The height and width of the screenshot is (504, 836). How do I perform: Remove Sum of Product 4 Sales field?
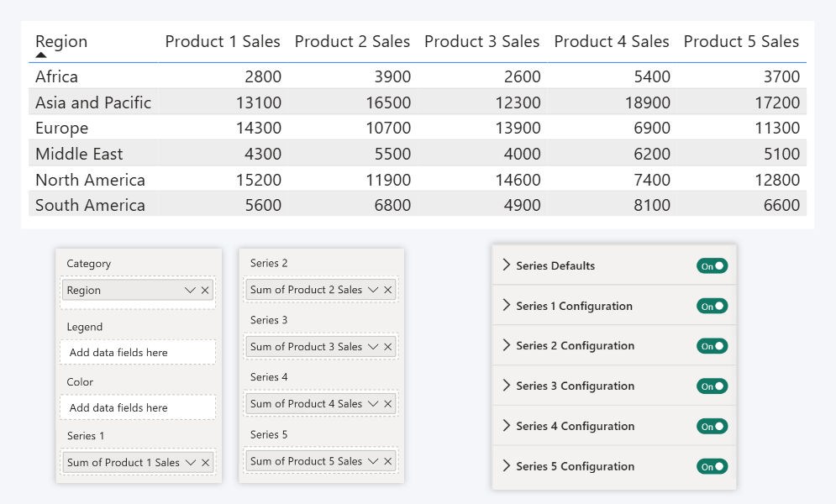tap(387, 404)
